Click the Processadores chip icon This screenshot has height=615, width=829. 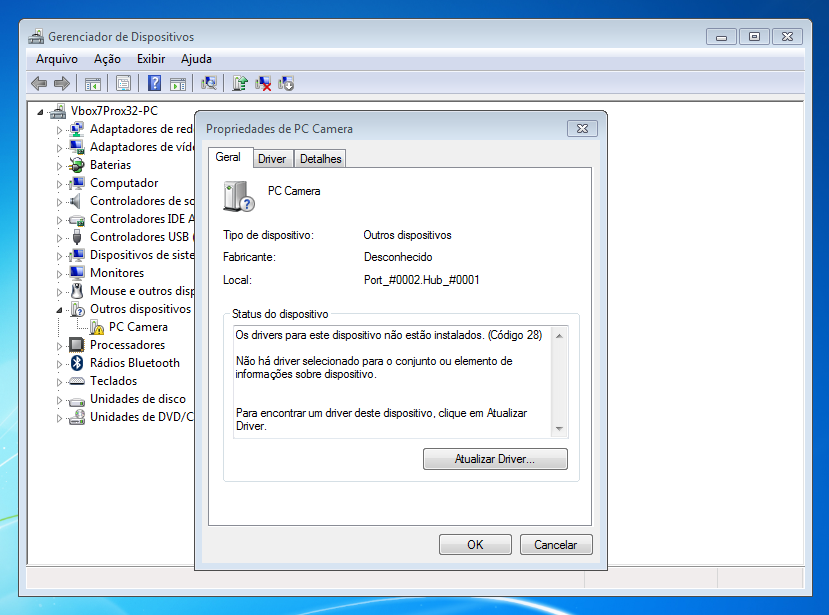(x=77, y=345)
